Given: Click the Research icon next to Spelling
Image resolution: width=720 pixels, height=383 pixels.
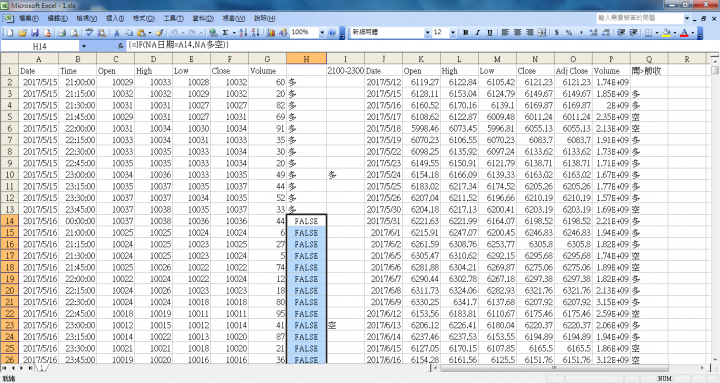Looking at the screenshot, I should coord(101,33).
